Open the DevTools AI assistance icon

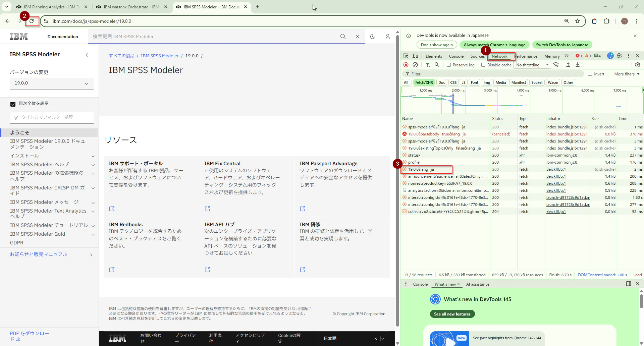coord(610,56)
